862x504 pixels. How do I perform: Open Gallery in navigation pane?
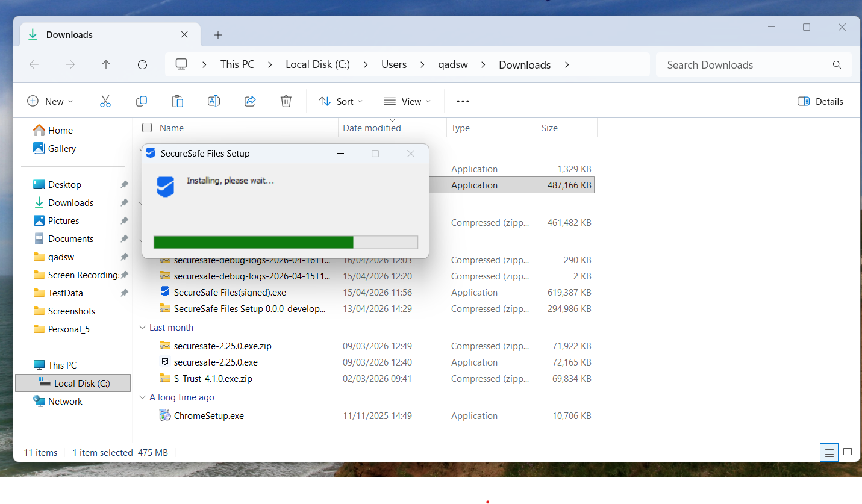click(x=62, y=148)
